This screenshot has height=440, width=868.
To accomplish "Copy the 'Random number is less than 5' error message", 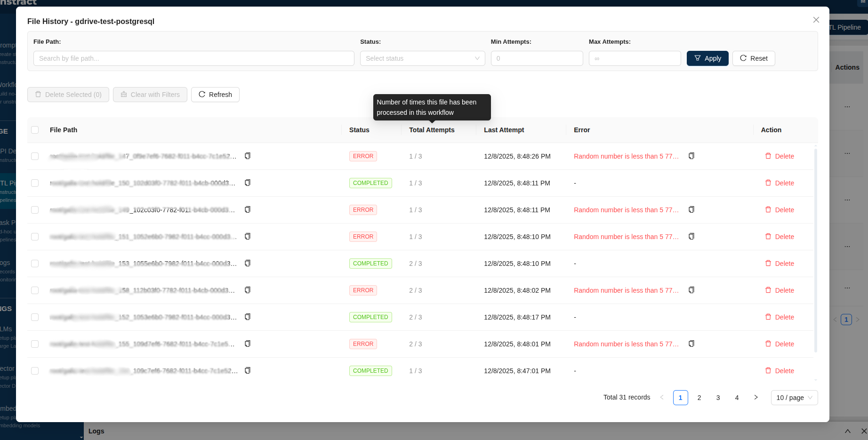I will point(691,156).
